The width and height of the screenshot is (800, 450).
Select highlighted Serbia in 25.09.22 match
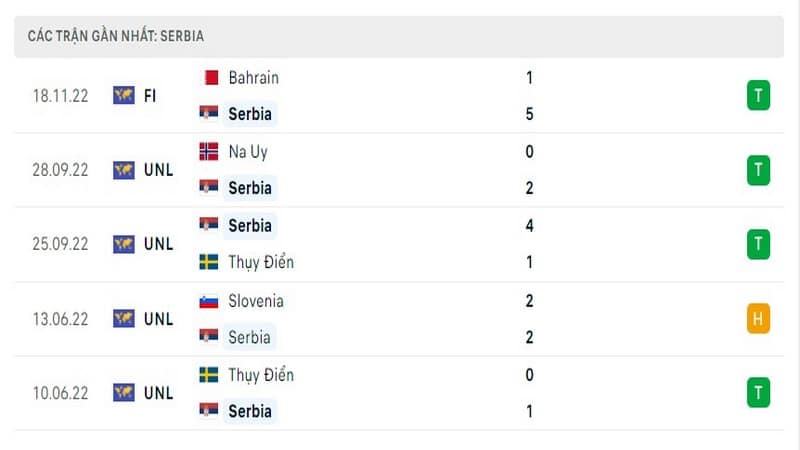tap(250, 226)
